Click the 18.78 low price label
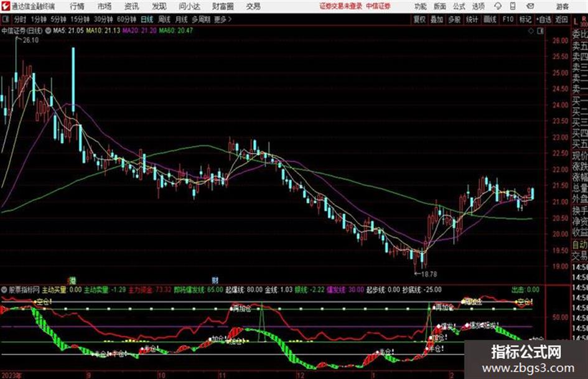Screen dimensions: 588x379 tap(429, 274)
